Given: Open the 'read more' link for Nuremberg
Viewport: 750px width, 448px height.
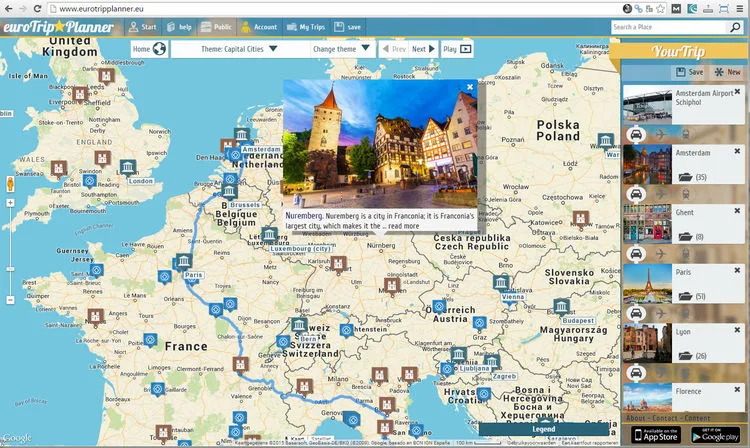Looking at the screenshot, I should point(403,226).
